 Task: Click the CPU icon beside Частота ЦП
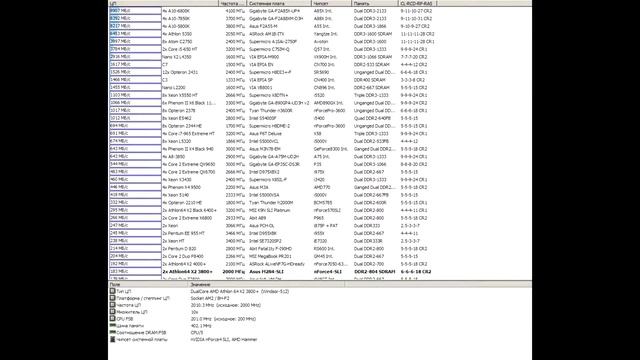[x=113, y=305]
